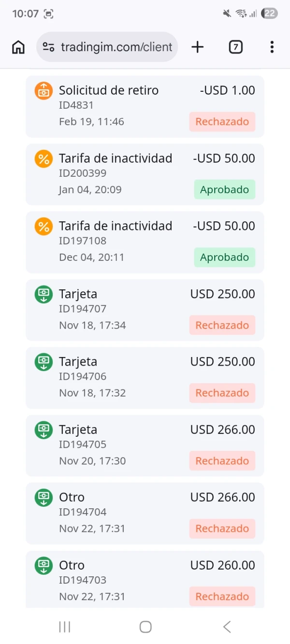Screen dimensions: 290x644
Task: Tap the percent icon for ID200399 fee
Action: (43, 159)
